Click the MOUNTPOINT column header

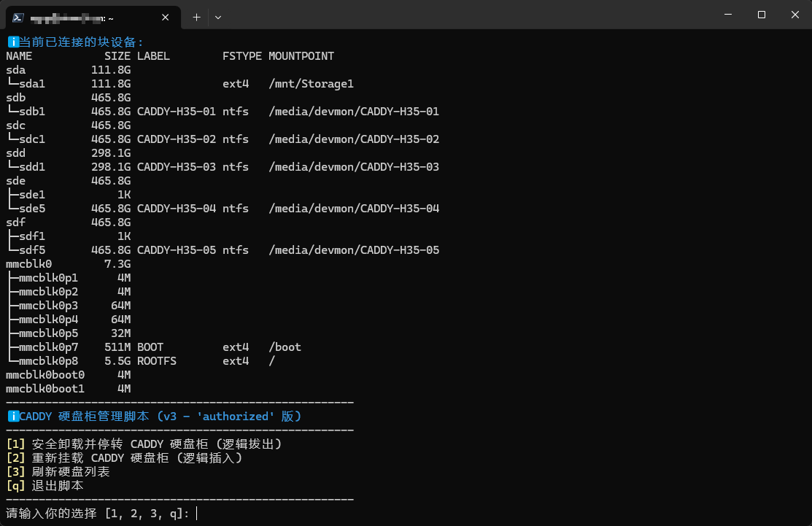301,56
